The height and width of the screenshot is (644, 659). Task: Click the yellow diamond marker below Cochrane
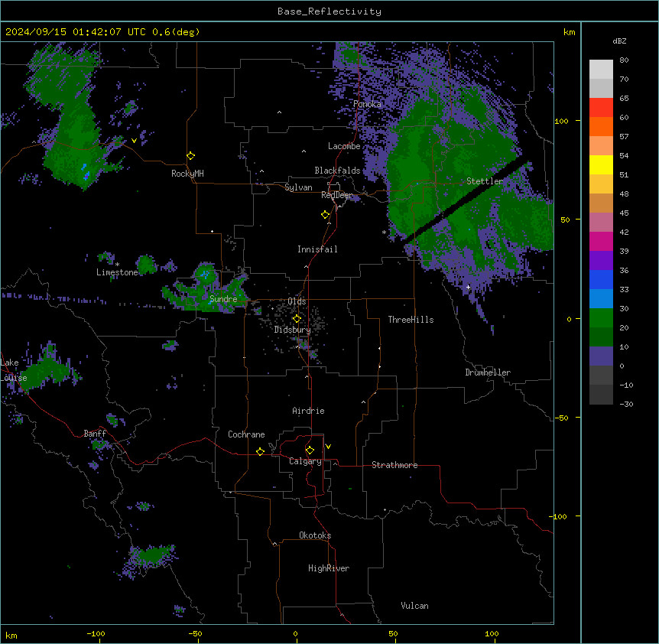pyautogui.click(x=260, y=451)
